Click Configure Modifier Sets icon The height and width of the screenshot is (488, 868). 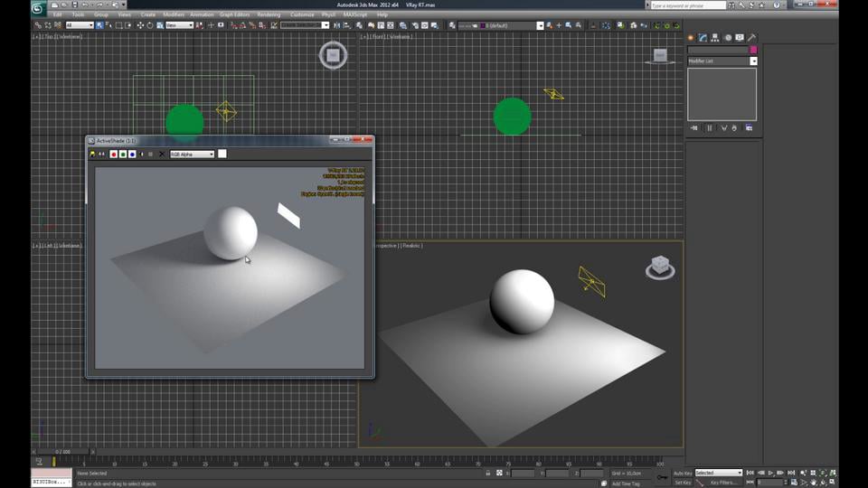[x=749, y=127]
